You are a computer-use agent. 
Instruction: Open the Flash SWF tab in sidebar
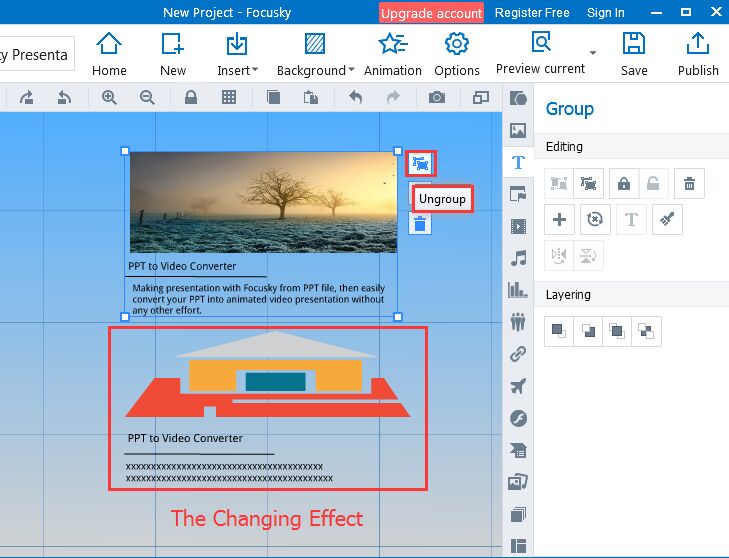(x=518, y=418)
